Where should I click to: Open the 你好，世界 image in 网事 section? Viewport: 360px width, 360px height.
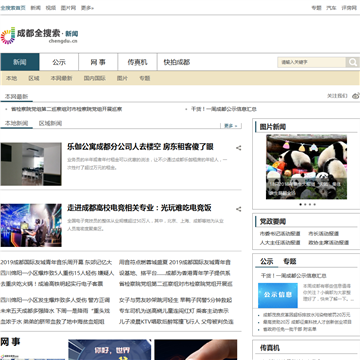pyautogui.click(x=110, y=350)
